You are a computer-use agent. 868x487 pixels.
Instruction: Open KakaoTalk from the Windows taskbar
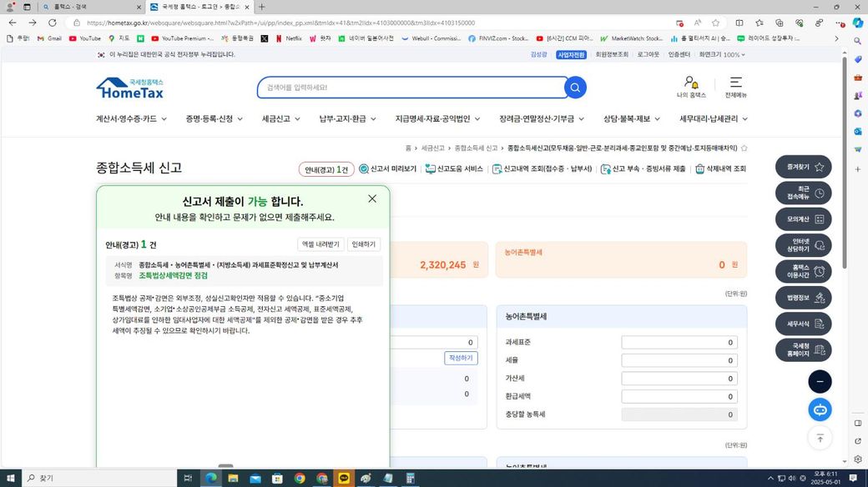345,478
